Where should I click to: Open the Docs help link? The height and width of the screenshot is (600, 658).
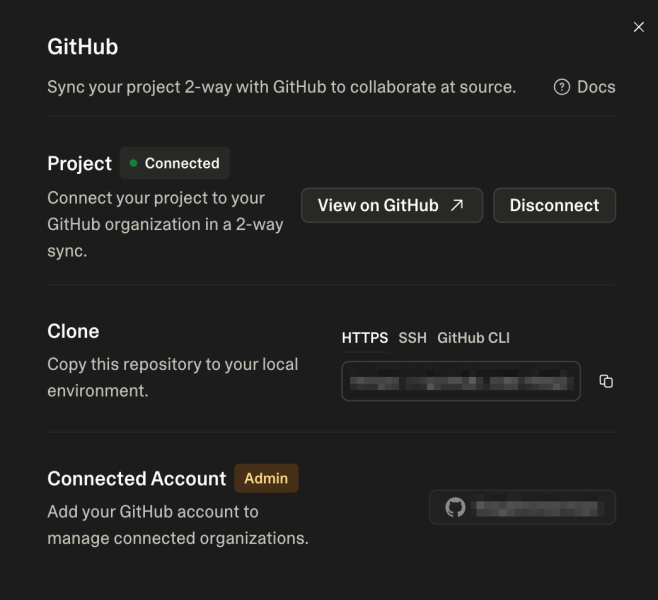(585, 87)
